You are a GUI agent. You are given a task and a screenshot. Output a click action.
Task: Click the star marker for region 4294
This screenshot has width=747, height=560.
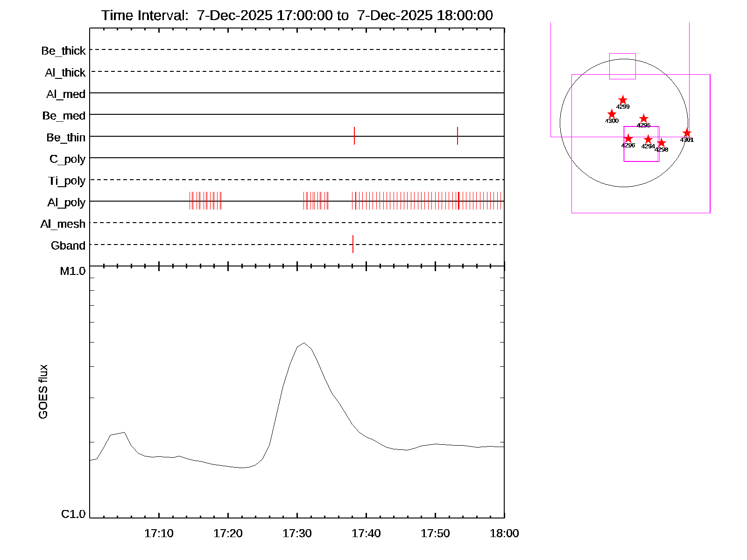(x=648, y=140)
